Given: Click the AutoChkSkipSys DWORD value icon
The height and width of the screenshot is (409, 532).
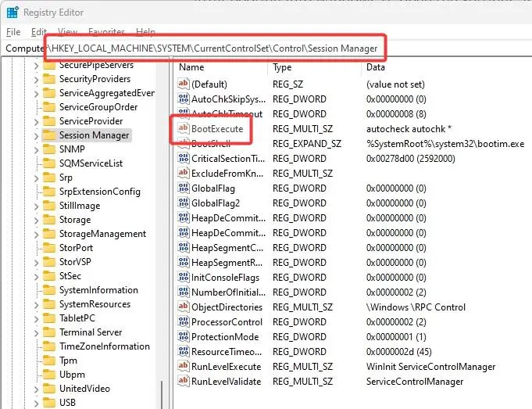Looking at the screenshot, I should pos(184,99).
